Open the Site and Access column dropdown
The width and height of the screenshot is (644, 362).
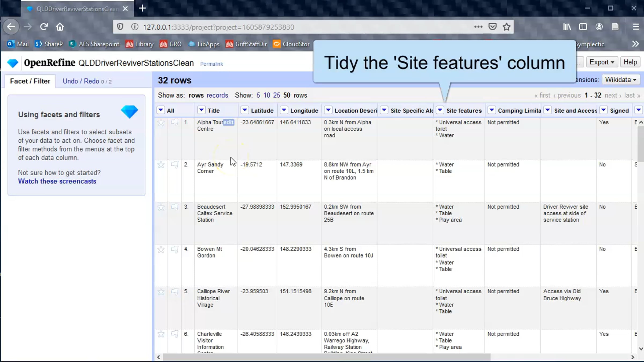(x=548, y=110)
